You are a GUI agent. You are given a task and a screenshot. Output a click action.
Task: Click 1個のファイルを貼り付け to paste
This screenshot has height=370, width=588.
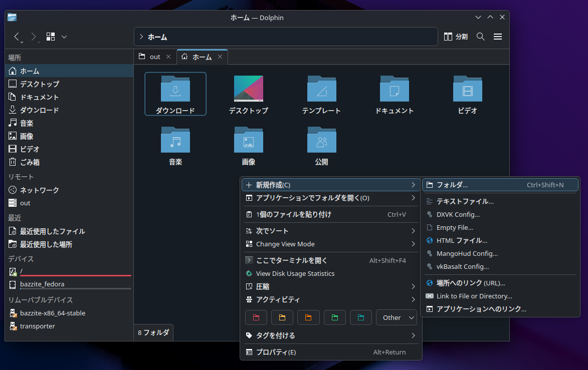(x=301, y=214)
